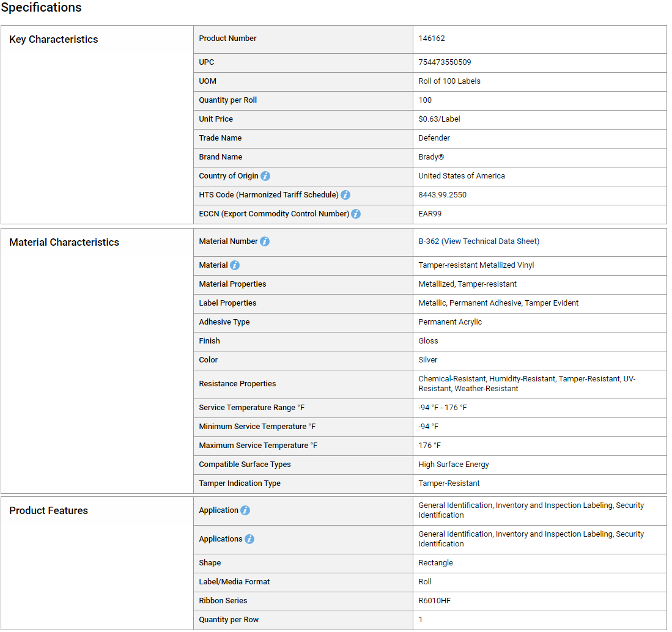Click the info icon beside the Material label
Screen dimensions: 672x632
[234, 265]
